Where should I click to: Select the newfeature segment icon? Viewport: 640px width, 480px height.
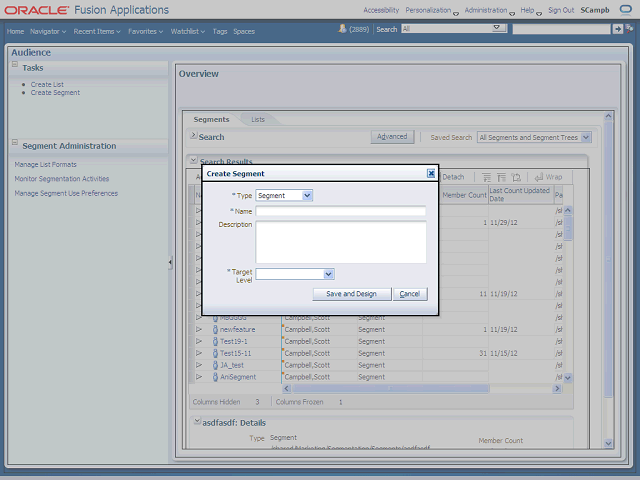[x=215, y=329]
